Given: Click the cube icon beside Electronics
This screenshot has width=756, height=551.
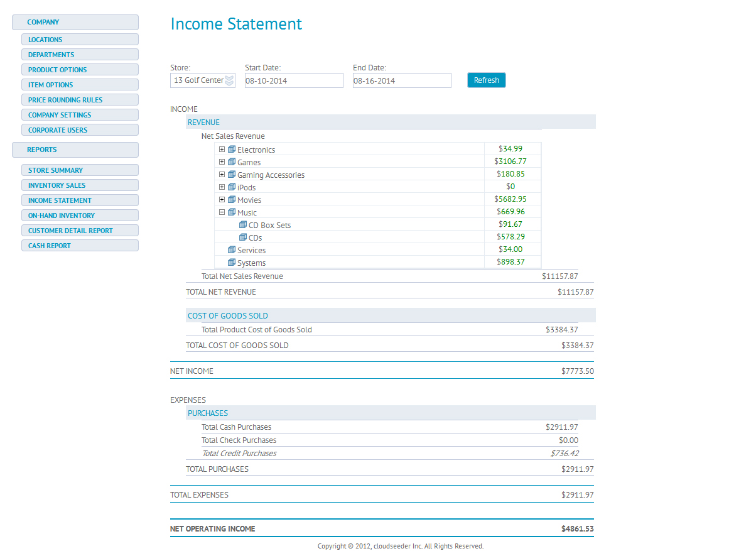Looking at the screenshot, I should pos(231,150).
